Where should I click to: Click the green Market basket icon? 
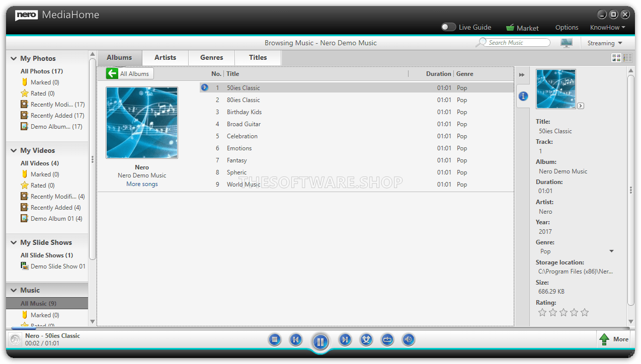510,28
